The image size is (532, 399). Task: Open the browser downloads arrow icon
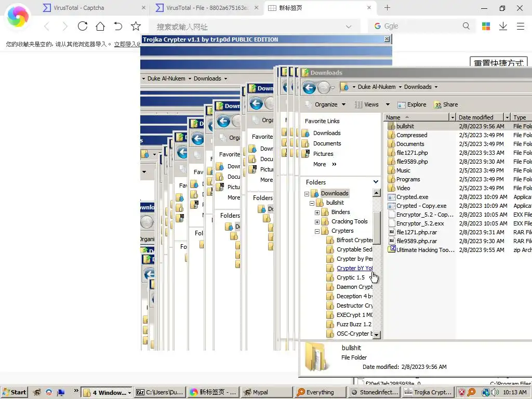coord(503,26)
